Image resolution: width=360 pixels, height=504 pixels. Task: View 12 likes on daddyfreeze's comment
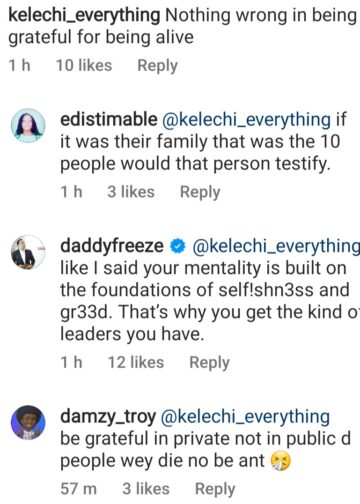[x=136, y=362]
